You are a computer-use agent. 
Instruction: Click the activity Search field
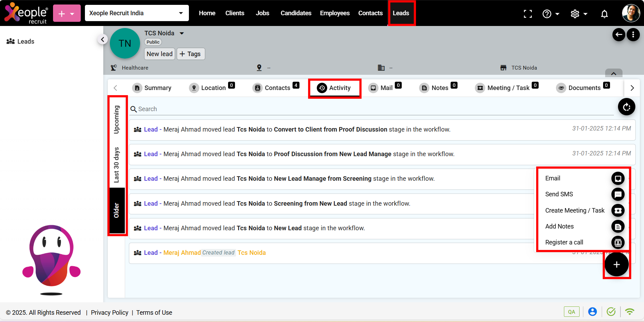click(372, 109)
